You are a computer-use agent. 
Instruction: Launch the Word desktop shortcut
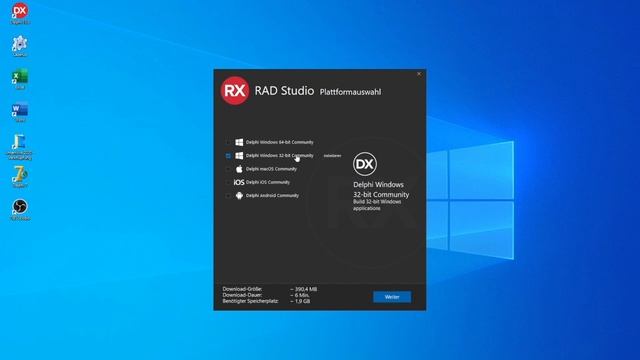coord(20,112)
